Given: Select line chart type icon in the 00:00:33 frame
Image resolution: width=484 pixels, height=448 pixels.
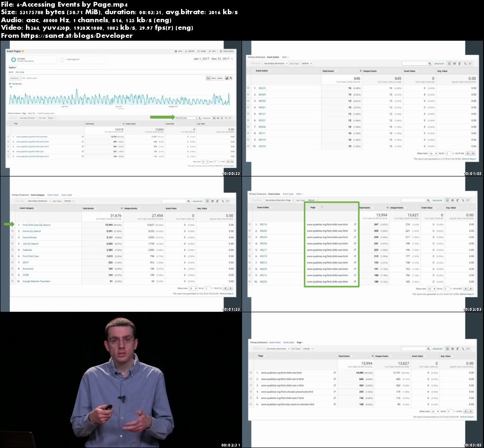Looking at the screenshot, I should point(226,78).
